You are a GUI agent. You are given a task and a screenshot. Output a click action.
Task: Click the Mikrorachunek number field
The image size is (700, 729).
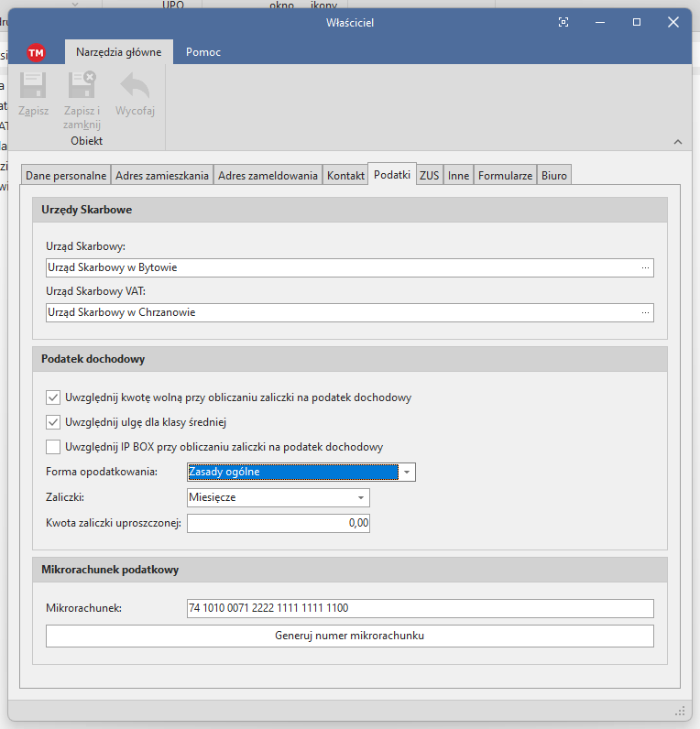(420, 609)
